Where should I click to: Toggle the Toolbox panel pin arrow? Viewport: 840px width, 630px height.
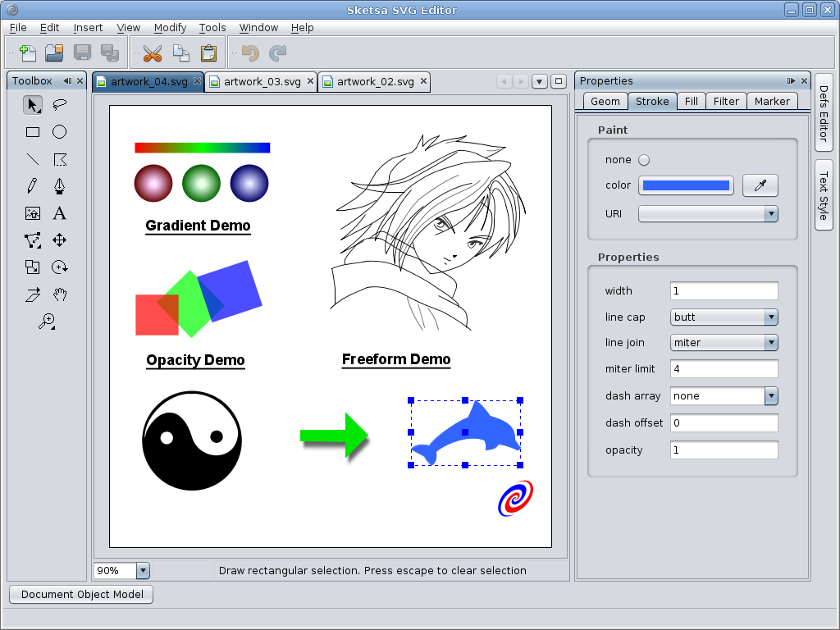pos(68,81)
